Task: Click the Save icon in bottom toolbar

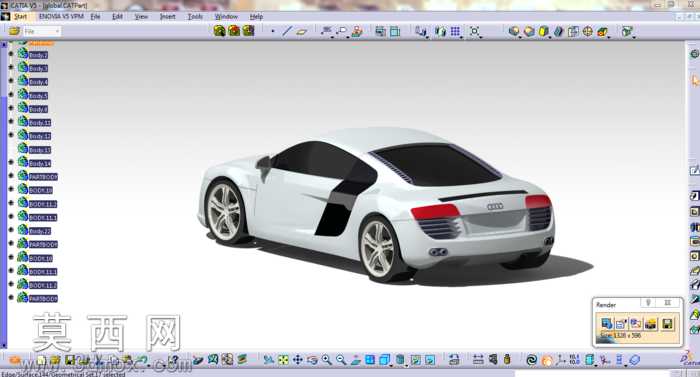Action: click(70, 360)
